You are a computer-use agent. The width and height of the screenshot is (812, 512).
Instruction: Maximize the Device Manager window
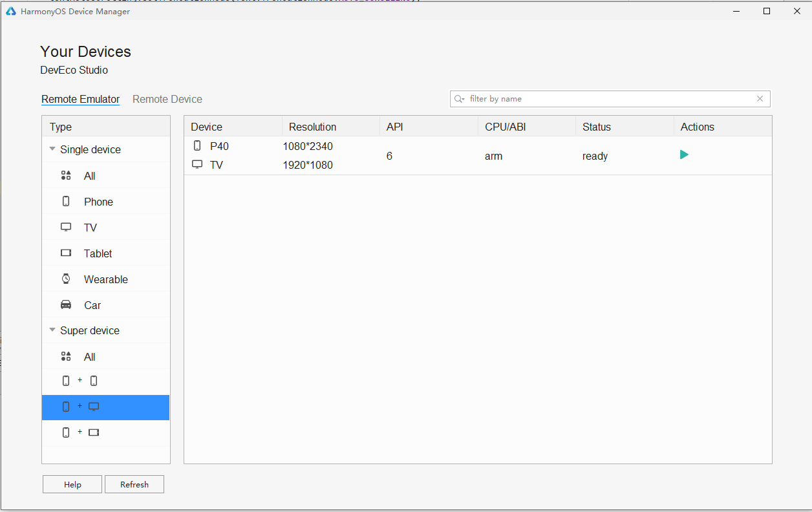[x=767, y=11]
